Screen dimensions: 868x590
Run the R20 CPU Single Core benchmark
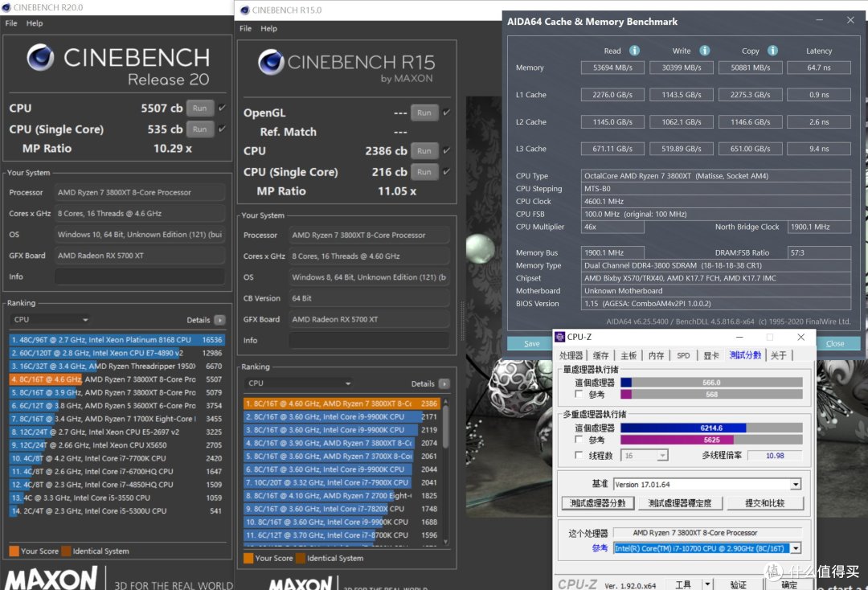(200, 129)
